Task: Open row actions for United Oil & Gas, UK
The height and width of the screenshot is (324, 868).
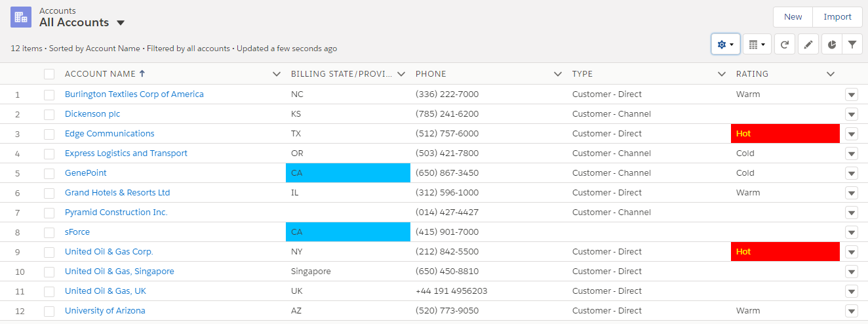Action: [x=852, y=291]
